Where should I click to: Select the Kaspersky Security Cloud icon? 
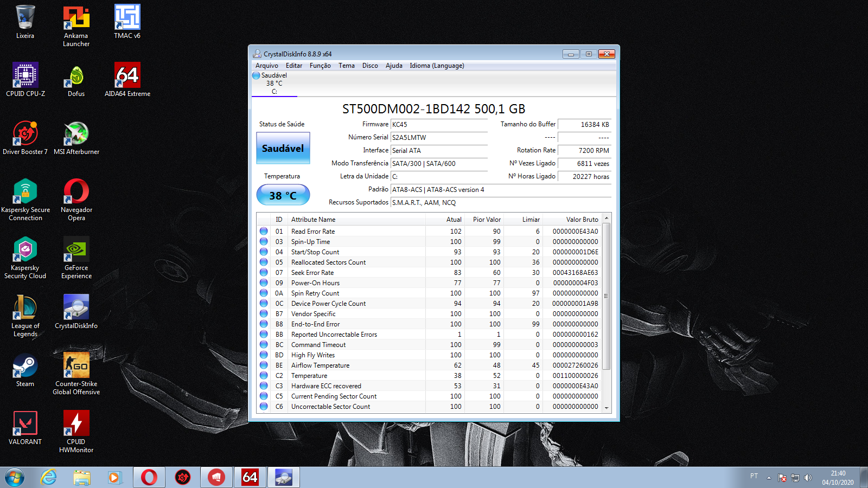(25, 258)
